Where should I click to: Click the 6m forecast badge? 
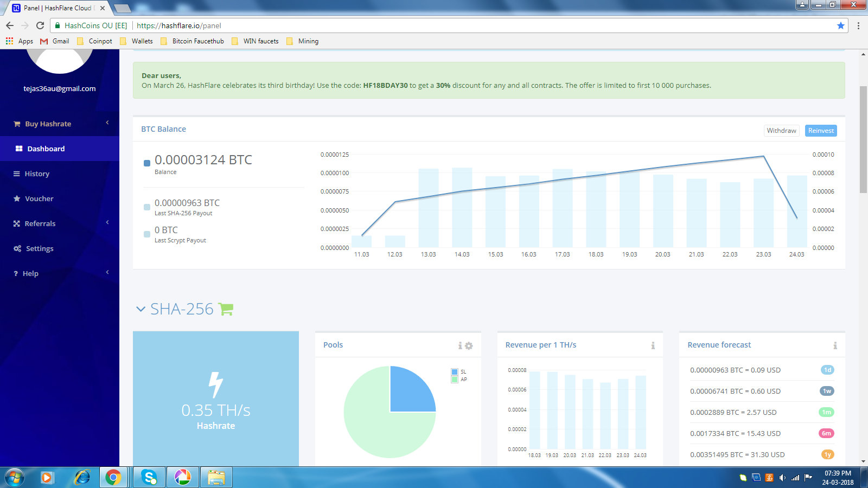click(x=826, y=433)
